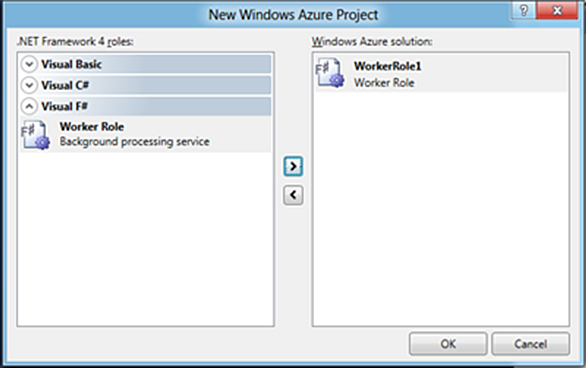Expand the Visual C# section chevron
Screen dimensions: 586x368
click(29, 85)
